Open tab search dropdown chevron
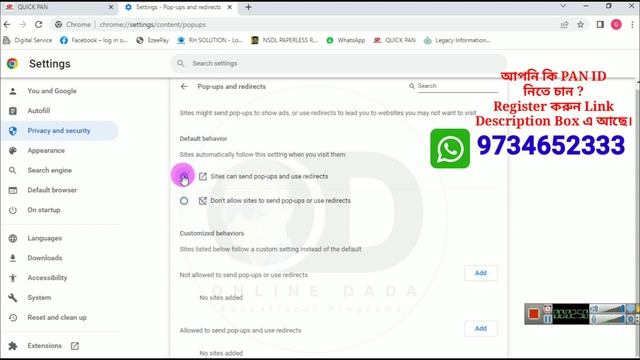 coord(563,6)
